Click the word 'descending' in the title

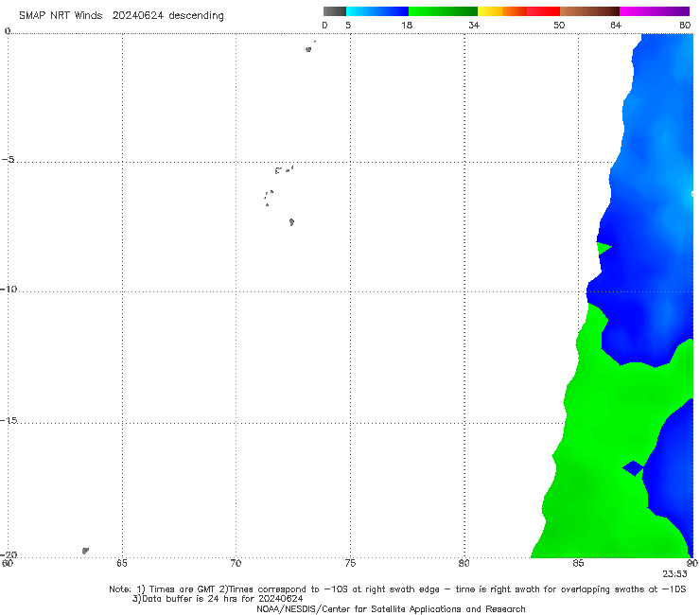tap(197, 16)
